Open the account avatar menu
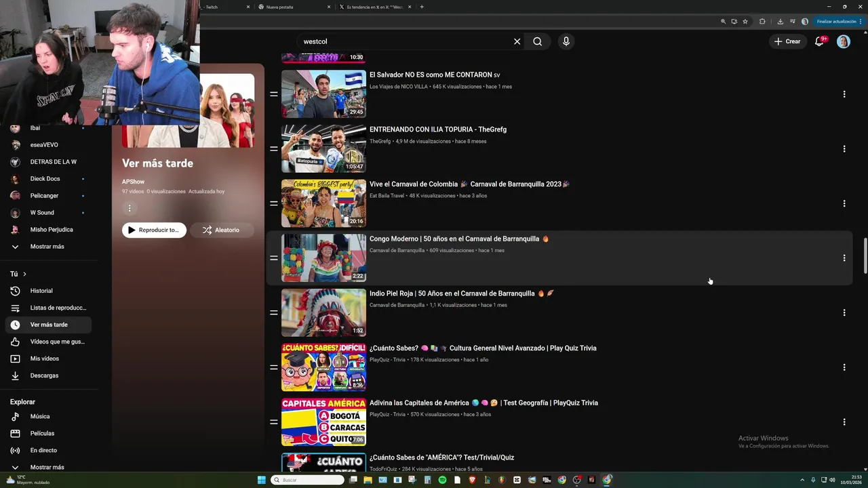 click(843, 41)
